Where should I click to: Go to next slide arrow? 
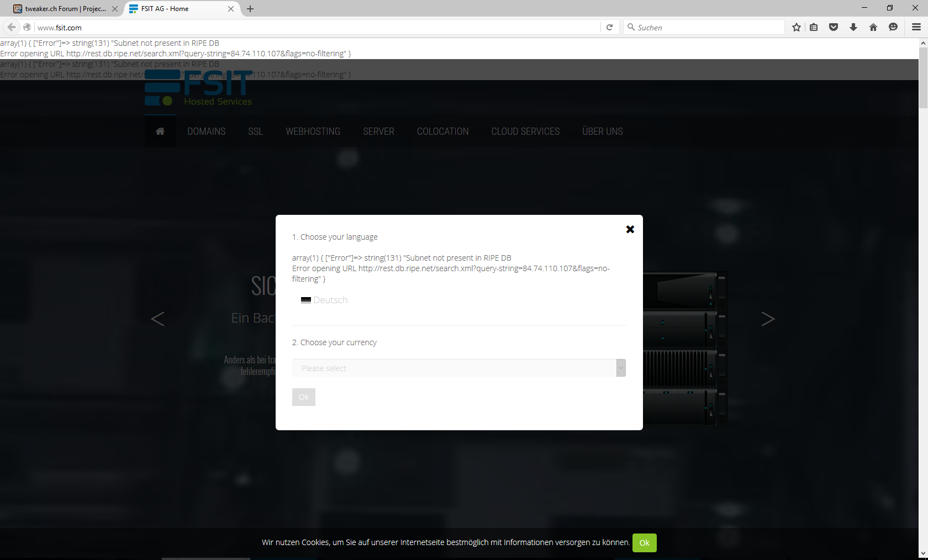click(x=768, y=319)
